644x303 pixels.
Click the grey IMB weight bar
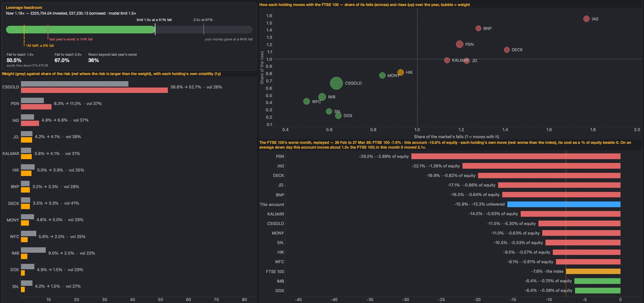click(33, 250)
